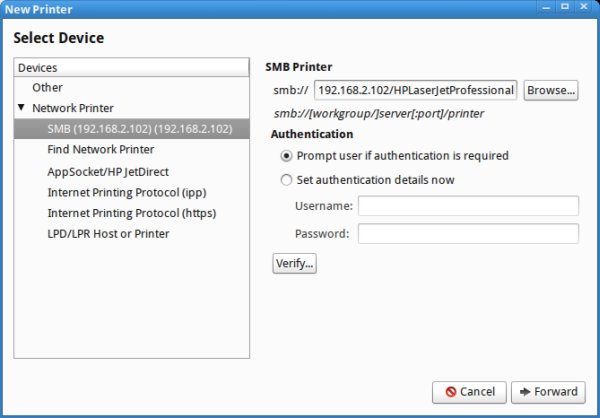Image resolution: width=600 pixels, height=418 pixels.
Task: Select LPD/LPR Host or Printer
Action: pyautogui.click(x=108, y=234)
